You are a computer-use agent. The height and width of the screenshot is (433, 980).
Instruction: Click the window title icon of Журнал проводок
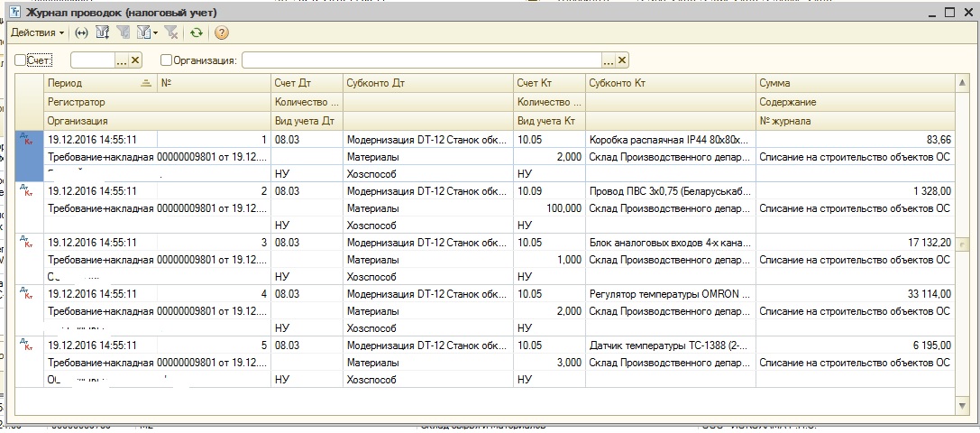[15, 13]
